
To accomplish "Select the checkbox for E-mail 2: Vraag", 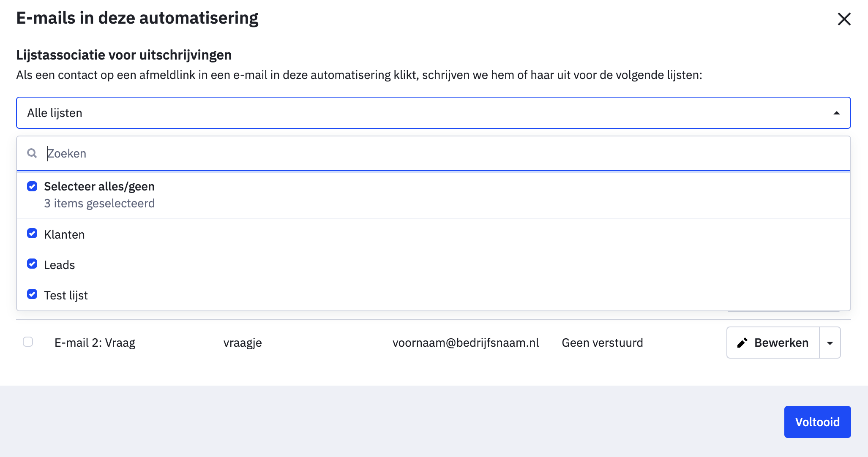I will pos(28,342).
